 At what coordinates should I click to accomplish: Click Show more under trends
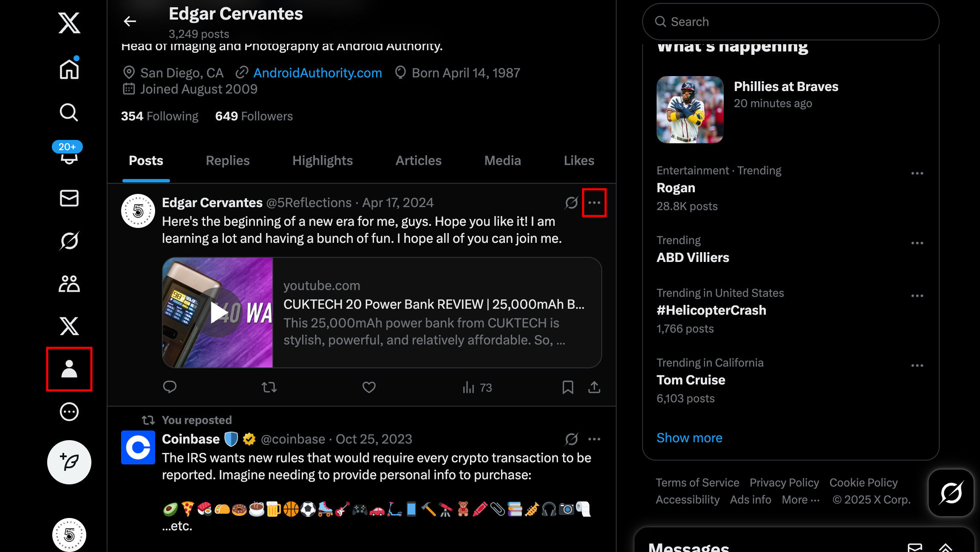coord(689,438)
